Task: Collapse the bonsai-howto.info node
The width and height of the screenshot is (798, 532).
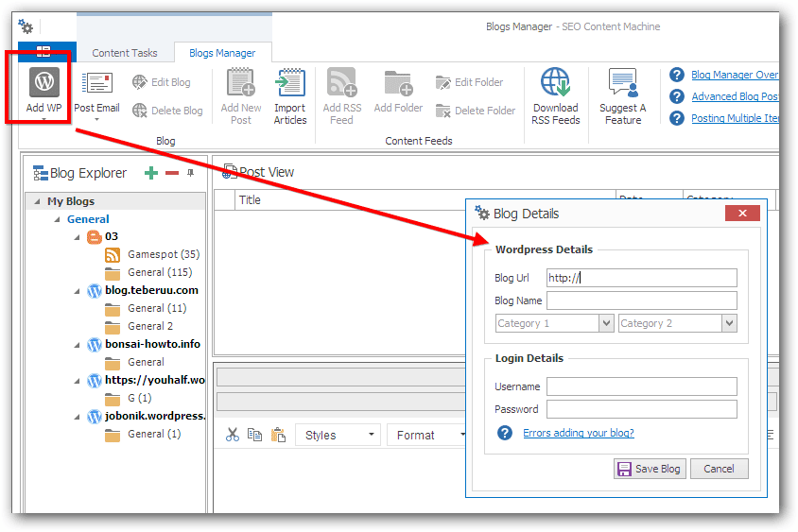Action: 77,345
